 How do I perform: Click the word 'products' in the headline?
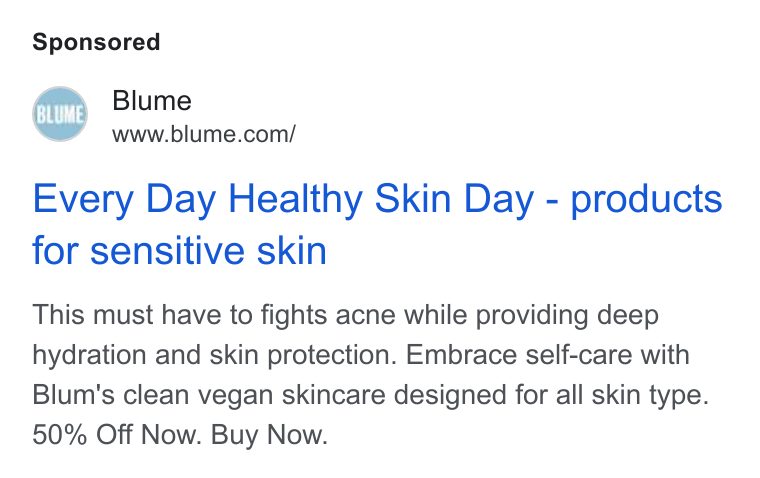pos(647,199)
